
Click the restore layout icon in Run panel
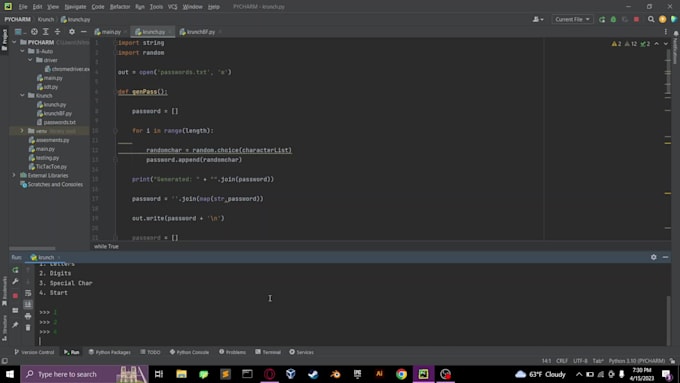[15, 311]
